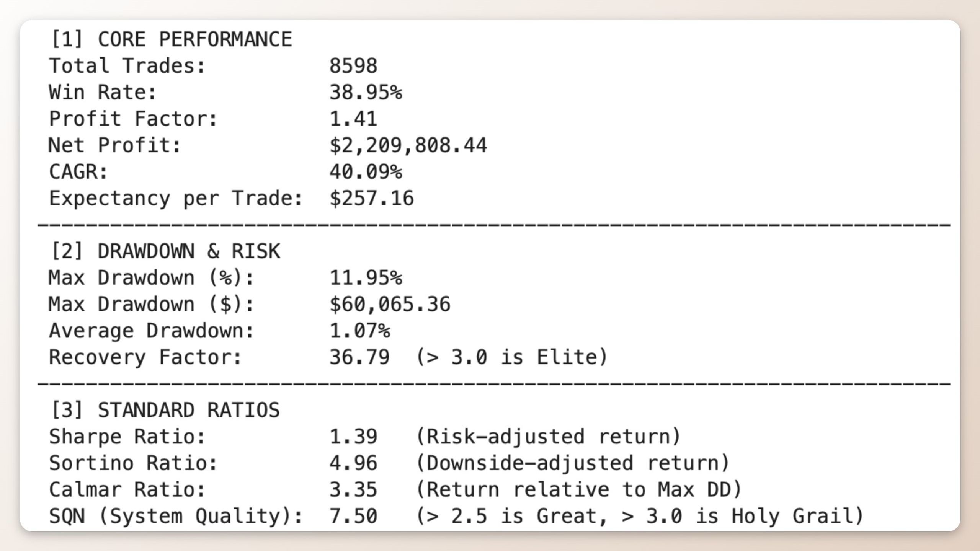Click the Max Drawdown ($) value $60,065.36
The image size is (980, 551).
click(x=390, y=304)
